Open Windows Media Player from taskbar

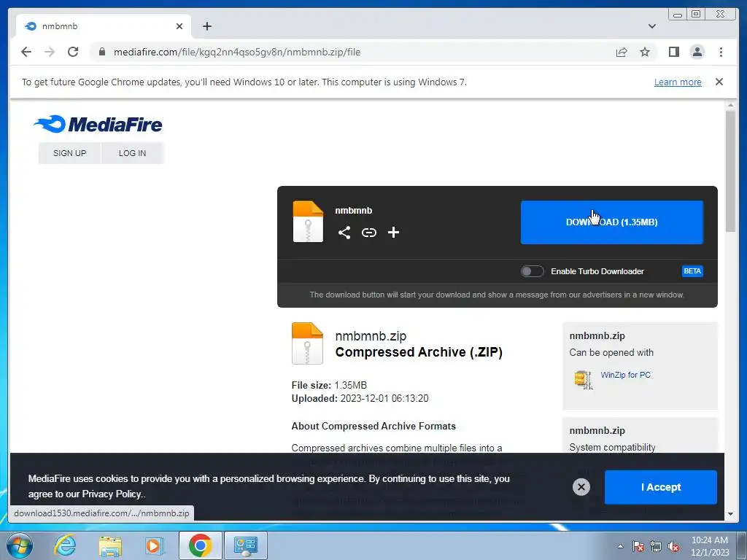click(155, 545)
